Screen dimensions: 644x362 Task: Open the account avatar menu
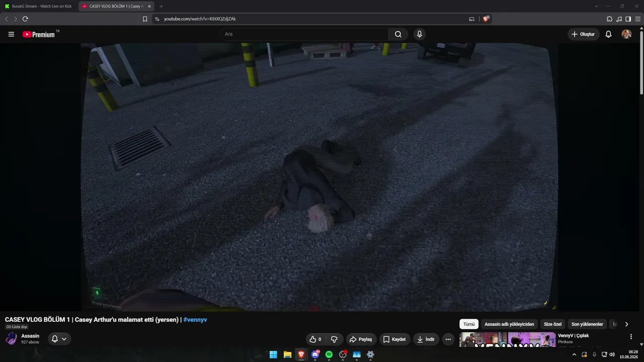tap(626, 34)
